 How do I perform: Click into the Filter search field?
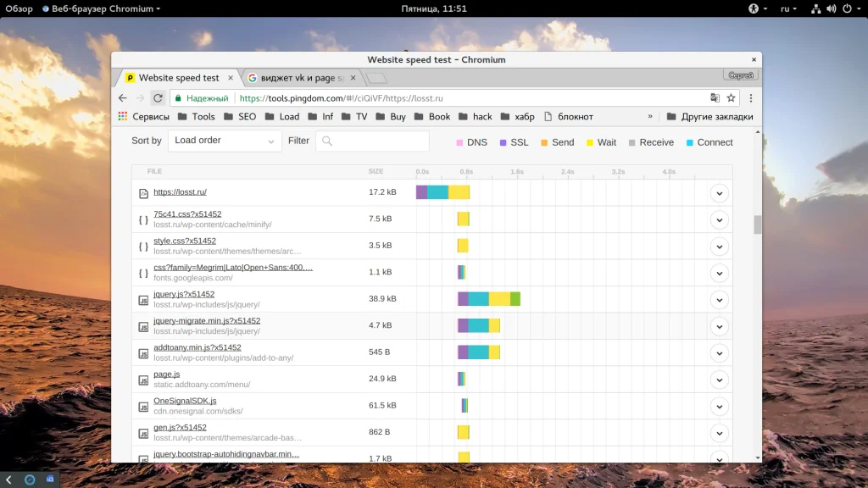(373, 141)
